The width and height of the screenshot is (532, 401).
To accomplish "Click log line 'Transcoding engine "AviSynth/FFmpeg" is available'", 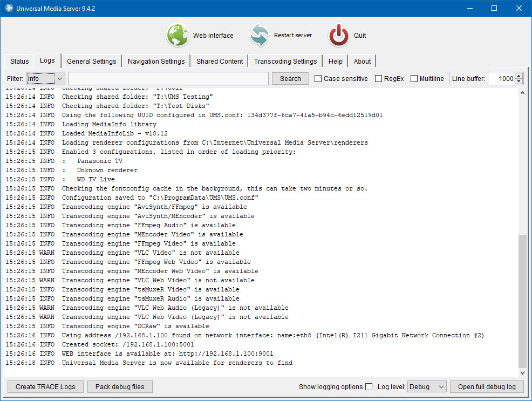I will (126, 207).
